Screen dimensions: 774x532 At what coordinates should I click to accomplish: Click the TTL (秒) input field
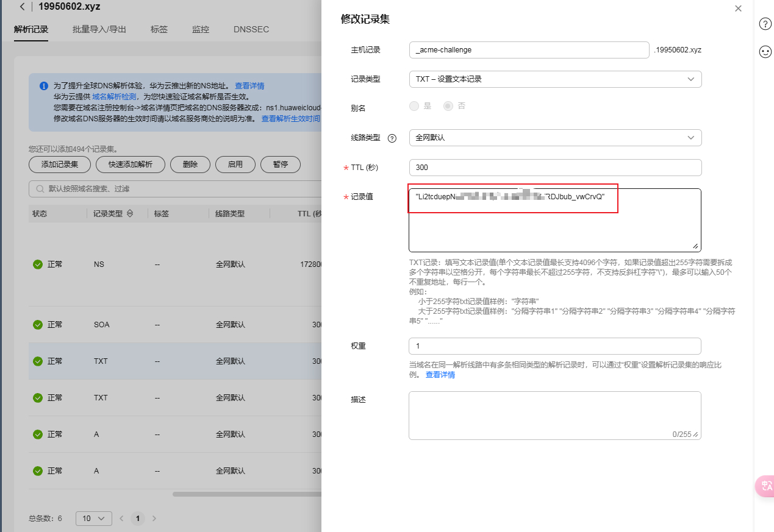coord(555,168)
